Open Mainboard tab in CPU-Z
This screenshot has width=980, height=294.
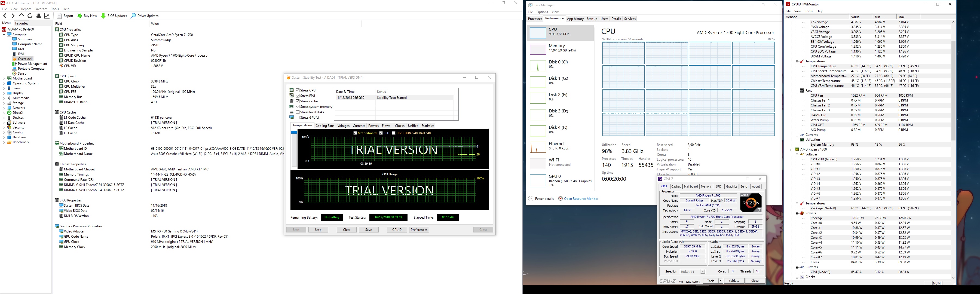690,186
